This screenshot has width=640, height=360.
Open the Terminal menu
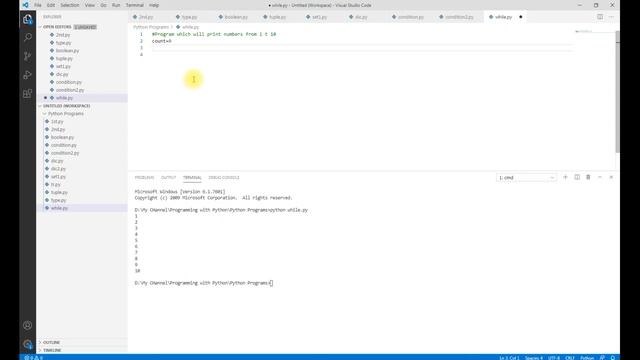point(135,5)
